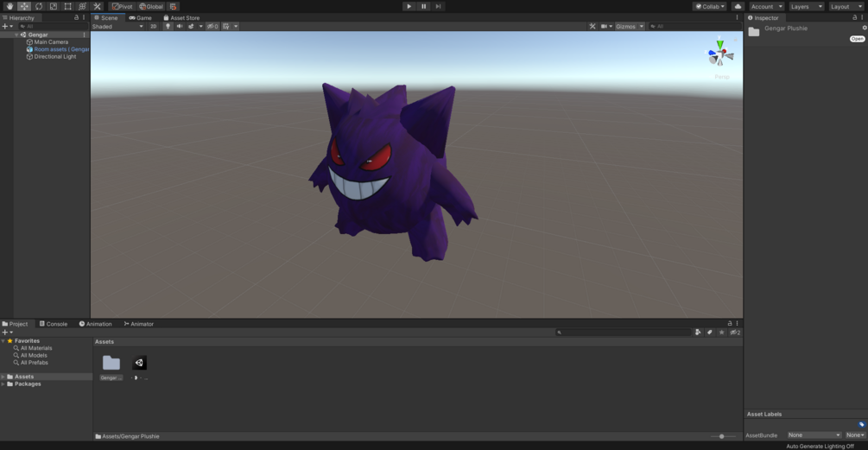Toggle scene effects icon
868x450 pixels.
pos(191,26)
